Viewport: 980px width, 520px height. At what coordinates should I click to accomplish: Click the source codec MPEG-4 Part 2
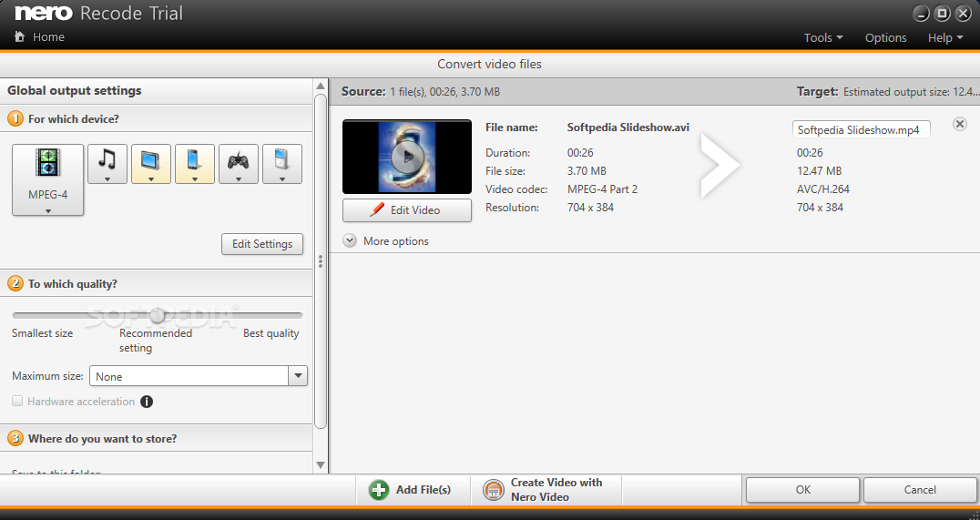tap(603, 189)
